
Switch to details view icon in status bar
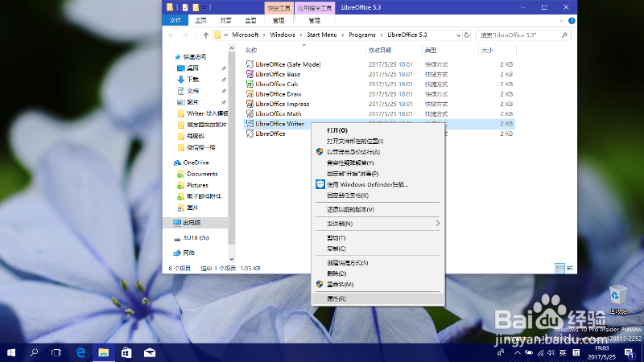559,268
